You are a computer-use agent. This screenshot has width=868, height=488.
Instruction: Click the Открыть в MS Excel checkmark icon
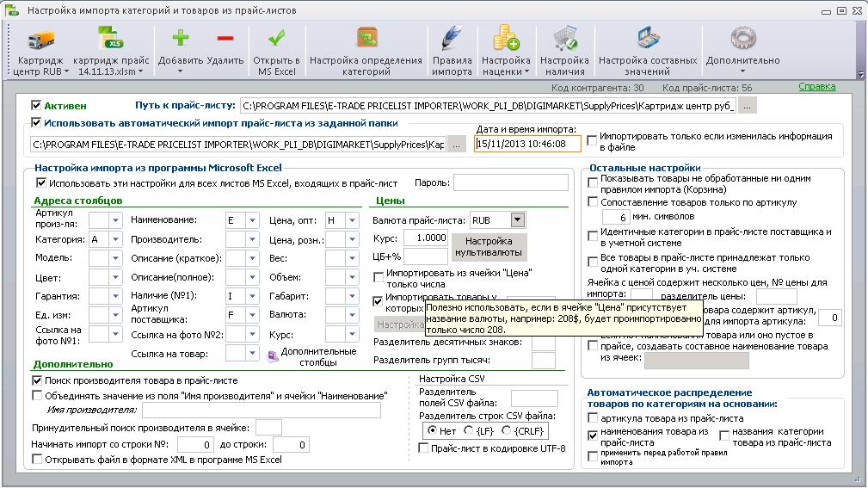[x=276, y=38]
